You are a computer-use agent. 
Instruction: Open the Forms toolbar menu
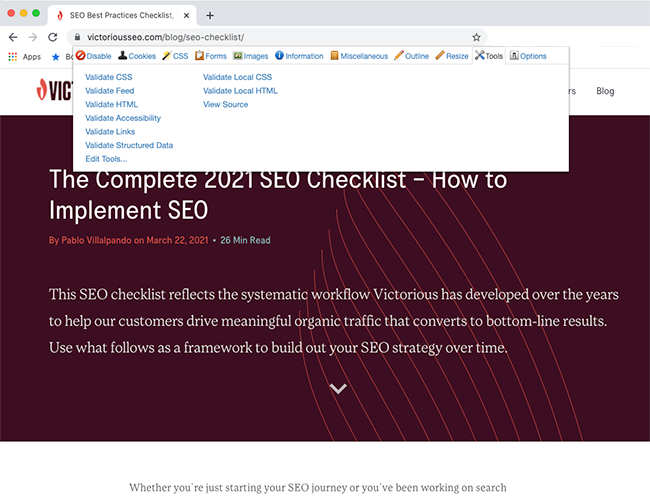click(x=211, y=56)
